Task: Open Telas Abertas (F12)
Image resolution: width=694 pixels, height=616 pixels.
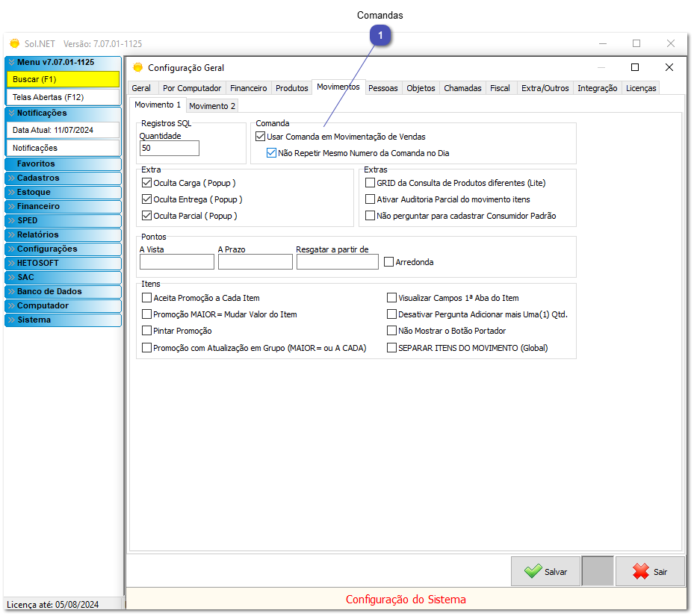Action: pyautogui.click(x=63, y=96)
